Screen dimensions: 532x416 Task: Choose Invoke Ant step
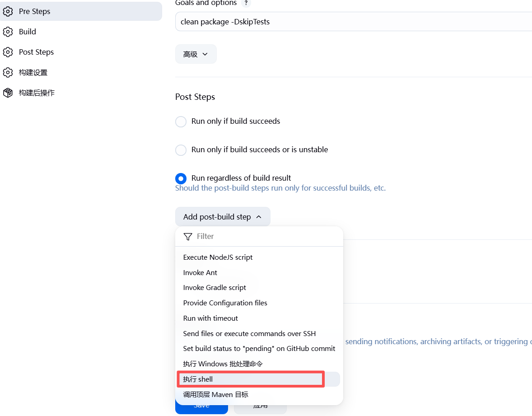coord(259,272)
